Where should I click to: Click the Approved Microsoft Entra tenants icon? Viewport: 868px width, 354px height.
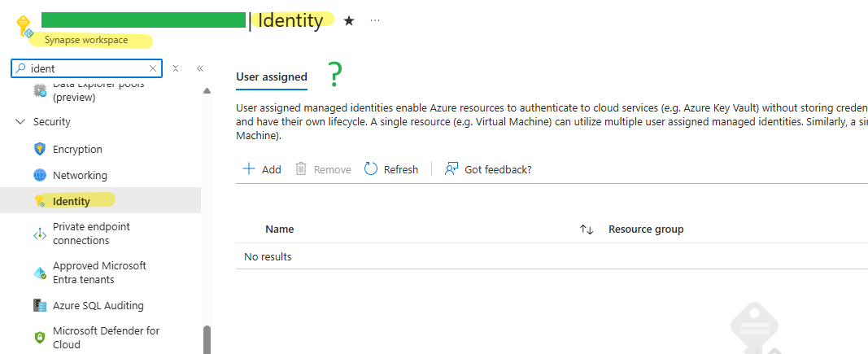point(40,273)
